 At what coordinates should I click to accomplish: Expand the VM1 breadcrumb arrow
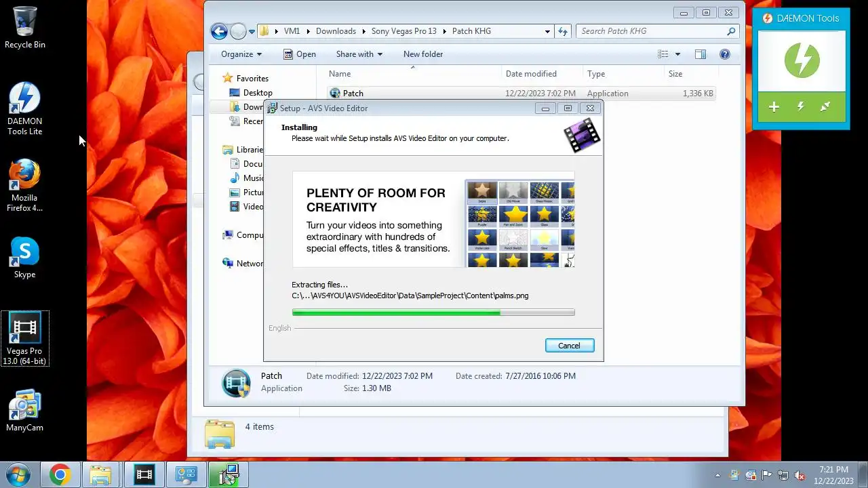[x=307, y=31]
